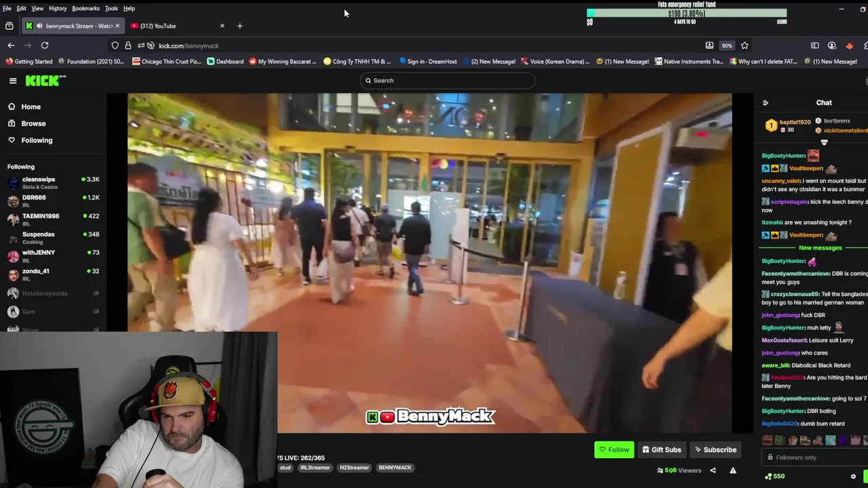Open the Dashboard bookmark
The image size is (868, 488).
click(x=225, y=62)
